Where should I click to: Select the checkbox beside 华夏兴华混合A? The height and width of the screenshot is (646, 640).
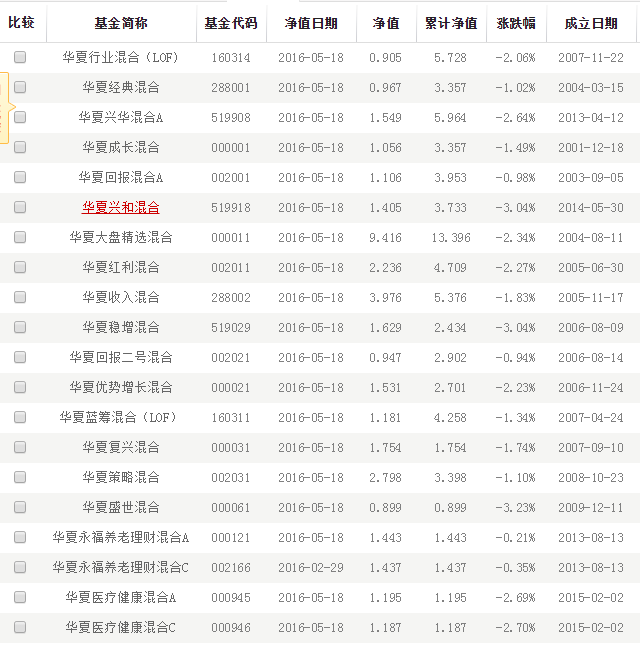point(20,117)
